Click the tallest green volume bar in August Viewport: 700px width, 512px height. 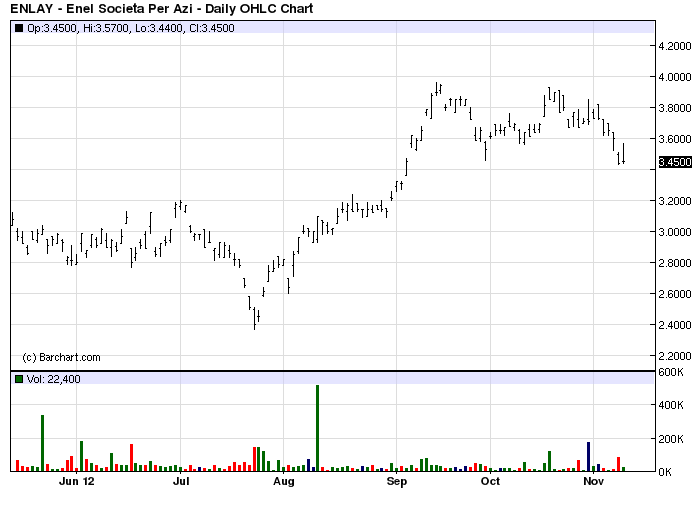[x=317, y=428]
